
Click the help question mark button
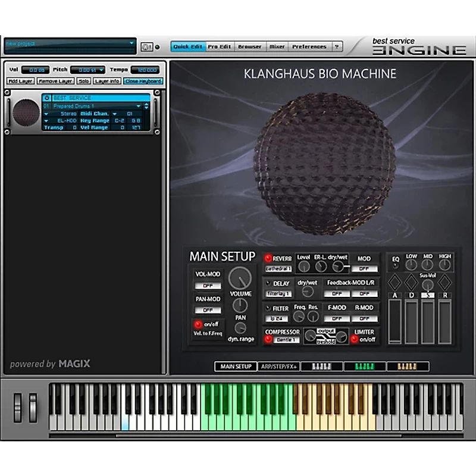337,46
